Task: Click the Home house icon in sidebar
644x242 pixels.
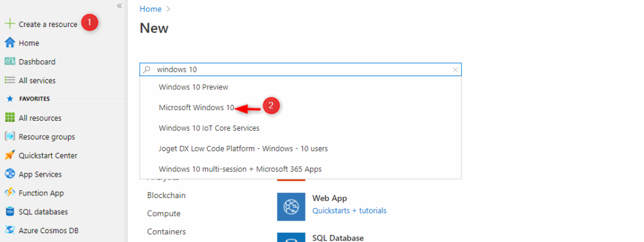Action: tap(9, 43)
